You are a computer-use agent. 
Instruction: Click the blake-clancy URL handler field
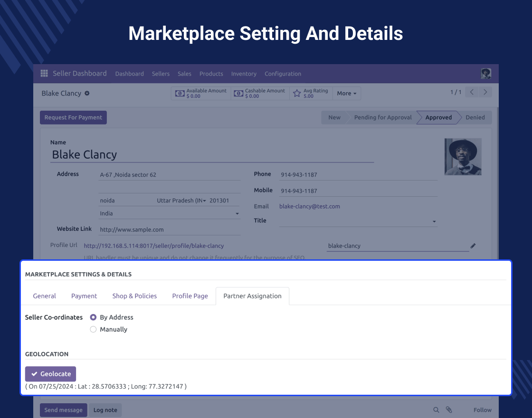point(398,246)
